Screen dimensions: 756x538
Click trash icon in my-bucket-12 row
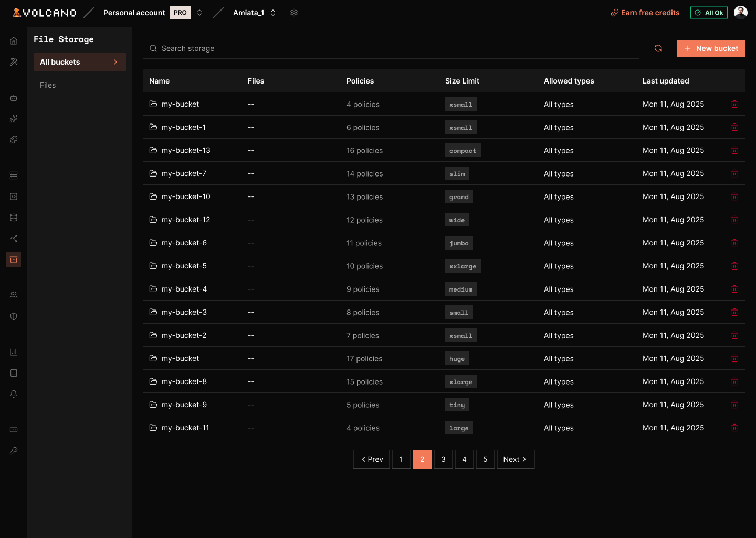734,220
